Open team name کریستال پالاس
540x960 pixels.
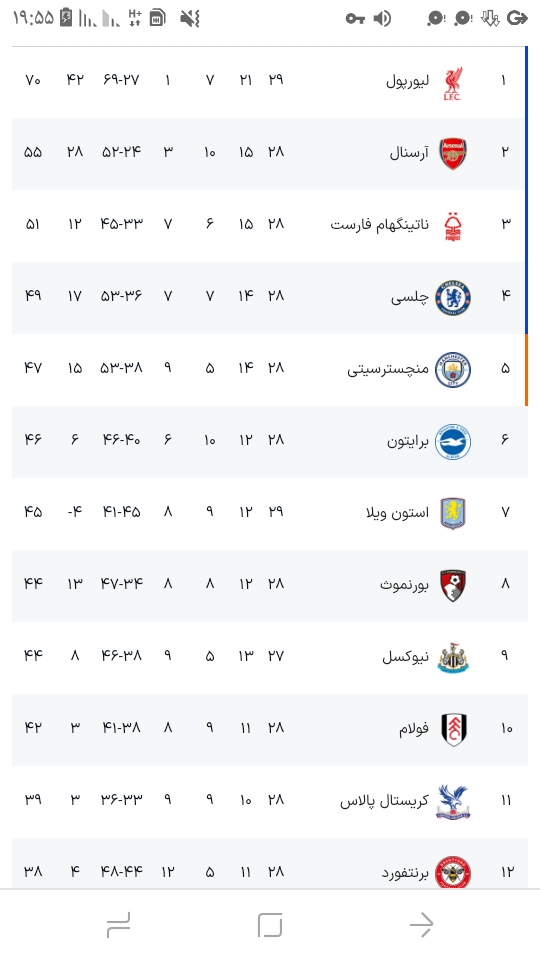coord(384,801)
